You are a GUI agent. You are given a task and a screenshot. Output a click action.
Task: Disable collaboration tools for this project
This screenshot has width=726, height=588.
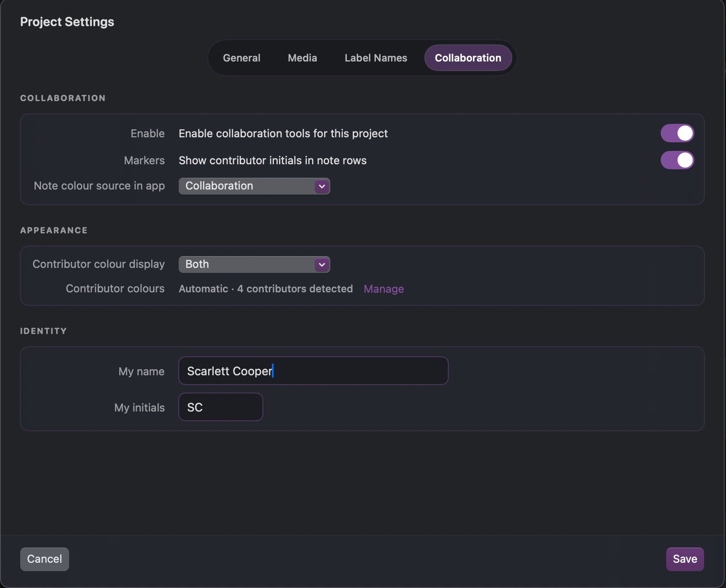pyautogui.click(x=677, y=133)
